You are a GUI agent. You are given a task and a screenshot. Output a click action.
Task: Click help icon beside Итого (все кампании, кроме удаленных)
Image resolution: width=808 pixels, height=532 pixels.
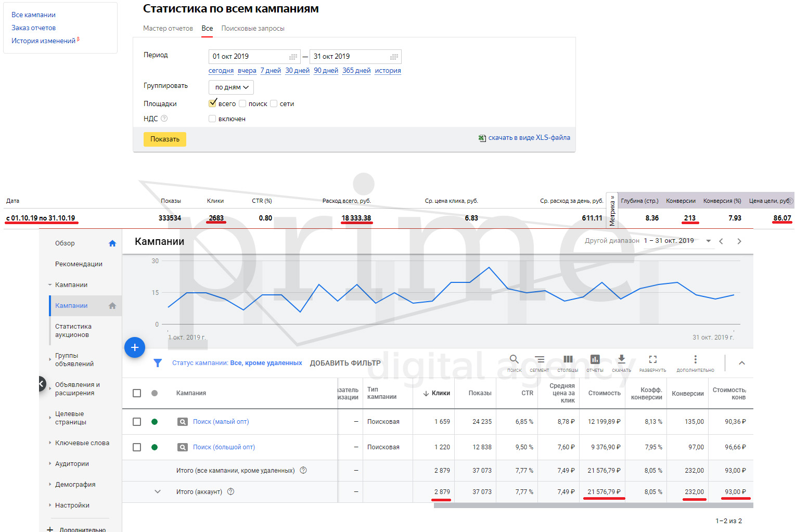(303, 470)
